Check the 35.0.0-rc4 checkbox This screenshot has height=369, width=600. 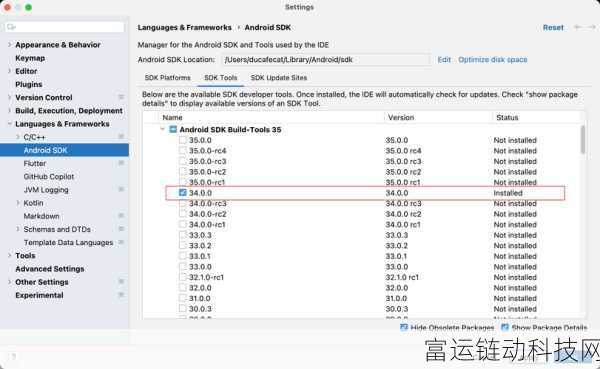point(183,150)
